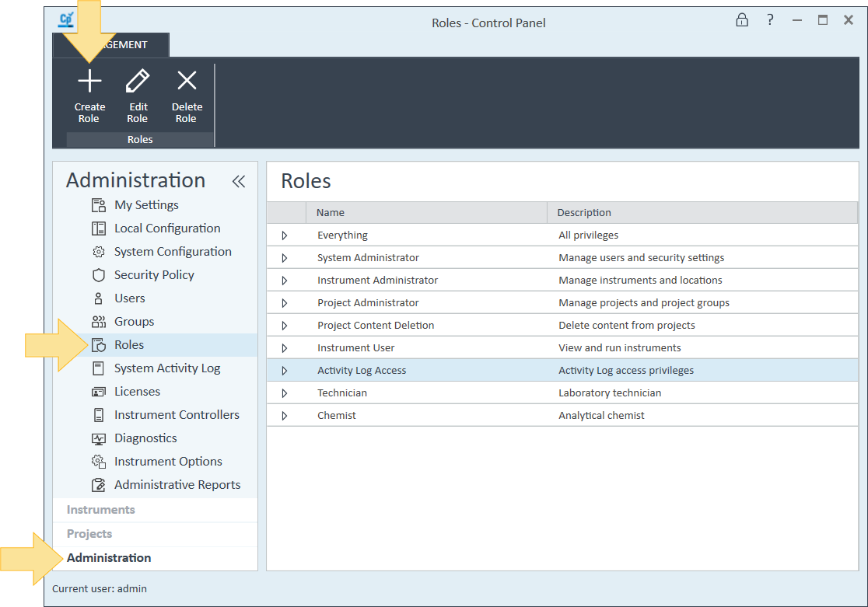Expand the System Administrator role row
The height and width of the screenshot is (607, 868).
click(285, 258)
